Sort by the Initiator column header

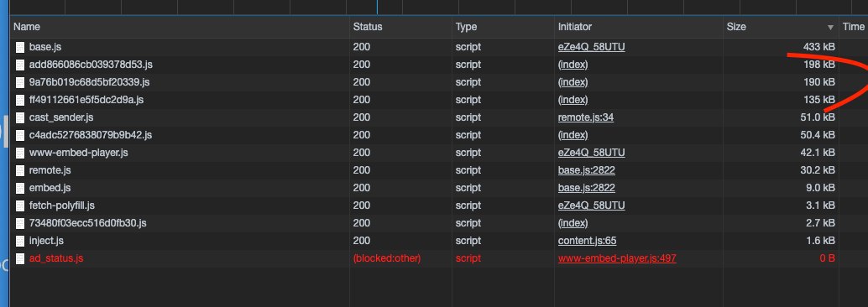[638, 27]
